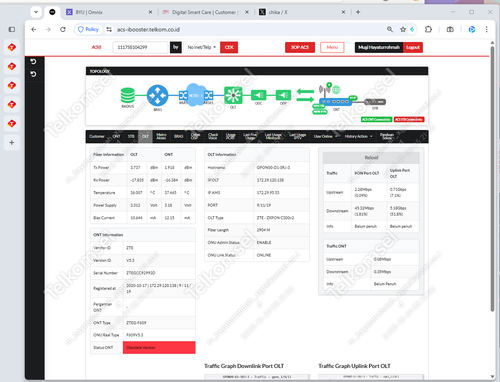
Task: Reload the page with the browser refresh icon
Action: coord(63,29)
